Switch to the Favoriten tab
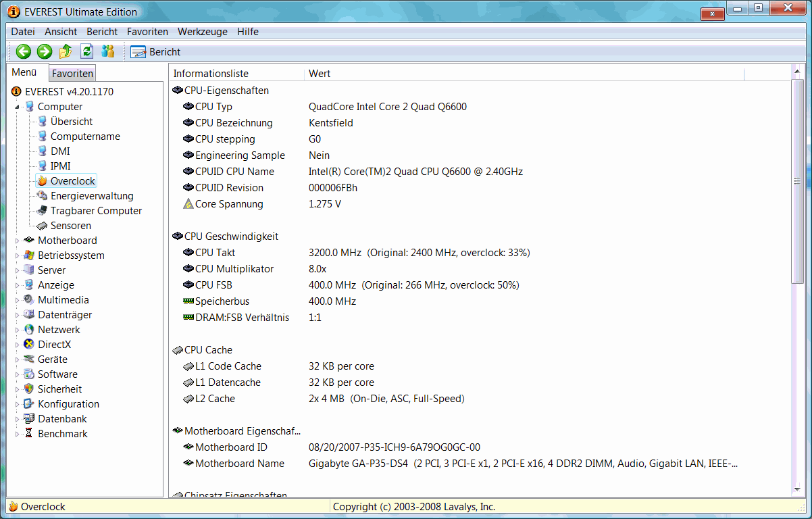The image size is (812, 519). pos(72,73)
